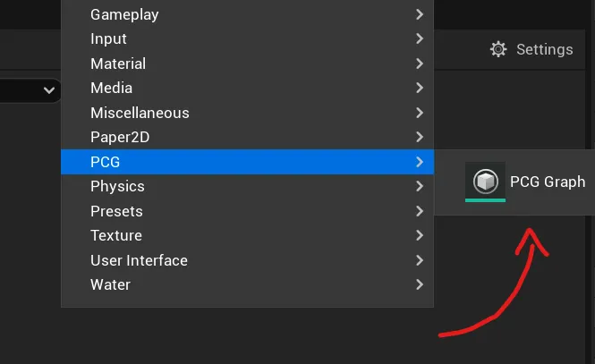Click the arrow chevron beside Texture
This screenshot has width=595, height=364.
tap(420, 235)
